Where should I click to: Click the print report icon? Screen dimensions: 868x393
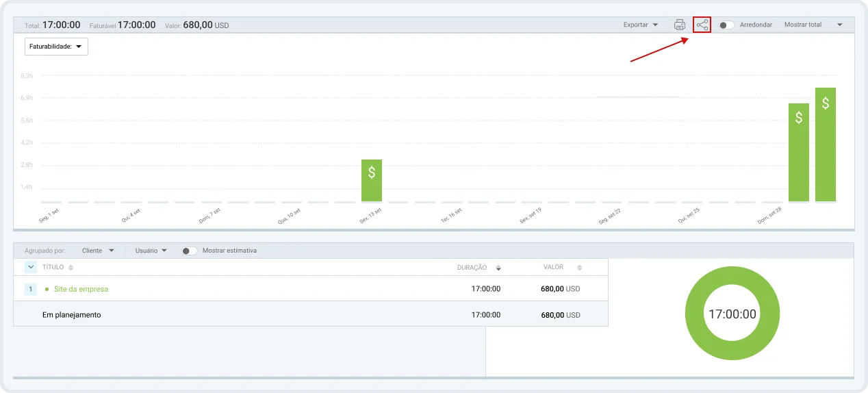coord(679,25)
